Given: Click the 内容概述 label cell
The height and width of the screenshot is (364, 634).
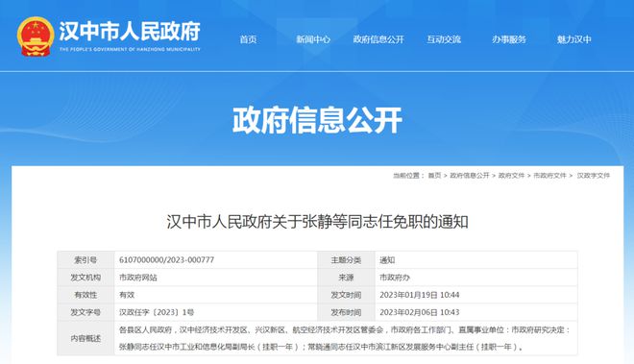Looking at the screenshot, I should pyautogui.click(x=85, y=338).
